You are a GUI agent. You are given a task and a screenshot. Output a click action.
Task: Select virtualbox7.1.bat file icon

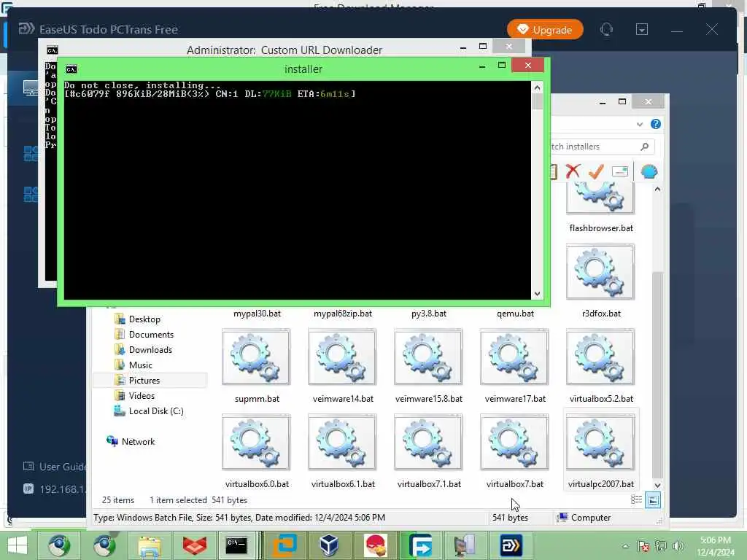(428, 443)
